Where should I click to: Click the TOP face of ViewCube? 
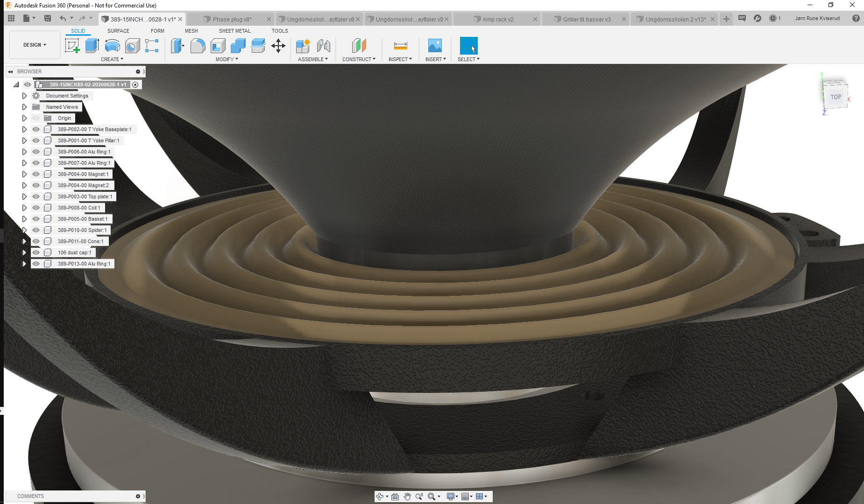coord(836,97)
